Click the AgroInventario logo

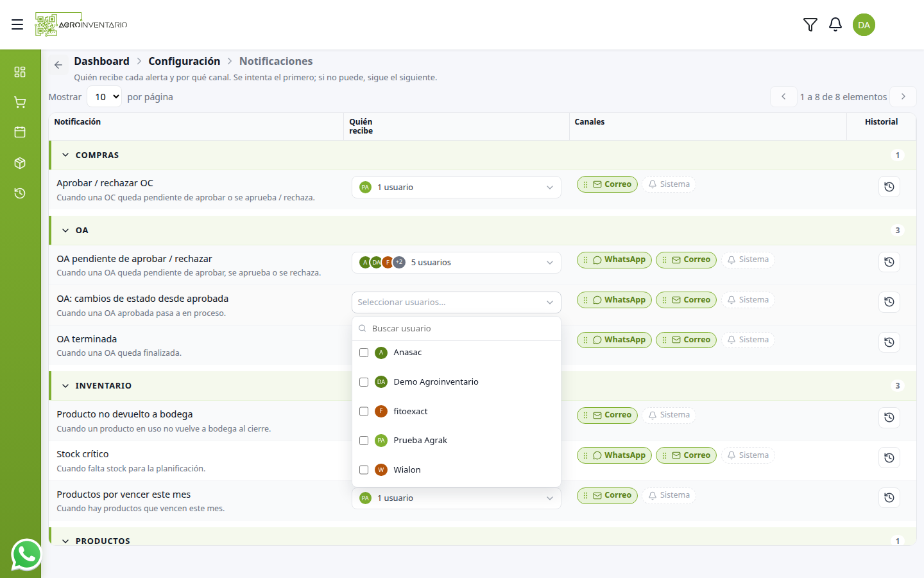click(81, 24)
